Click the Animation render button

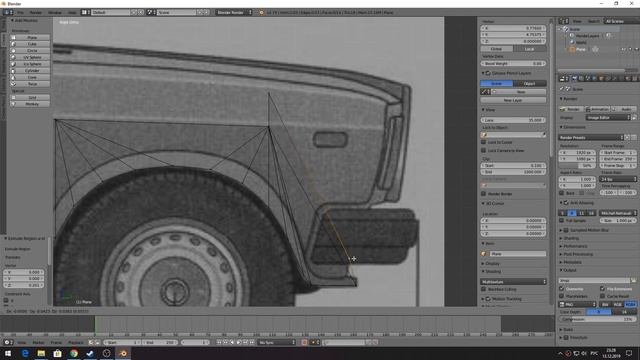tap(597, 109)
